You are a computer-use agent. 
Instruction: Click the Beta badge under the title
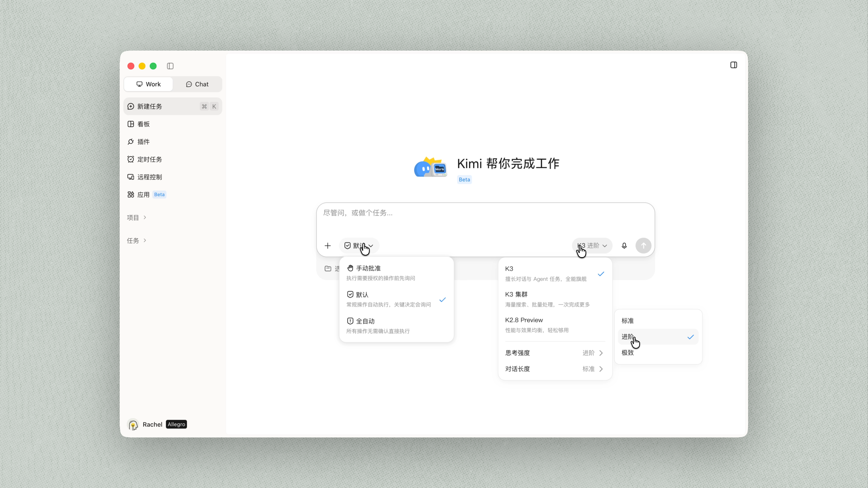click(464, 180)
